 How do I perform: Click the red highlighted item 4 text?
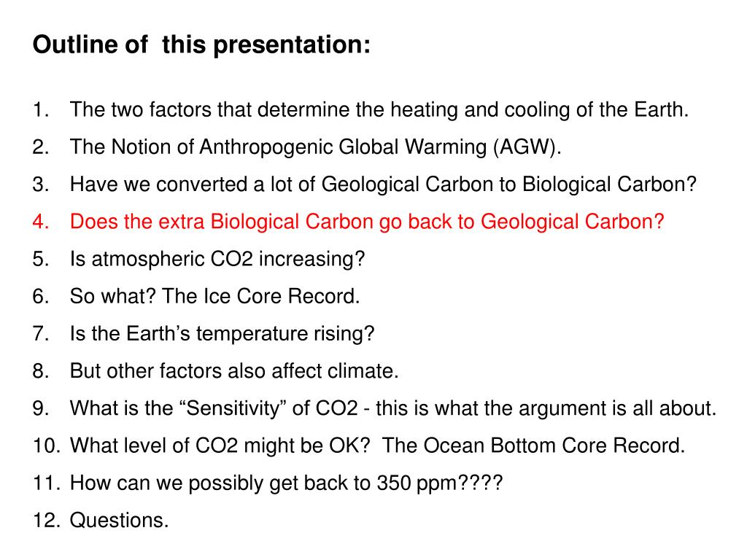point(367,222)
